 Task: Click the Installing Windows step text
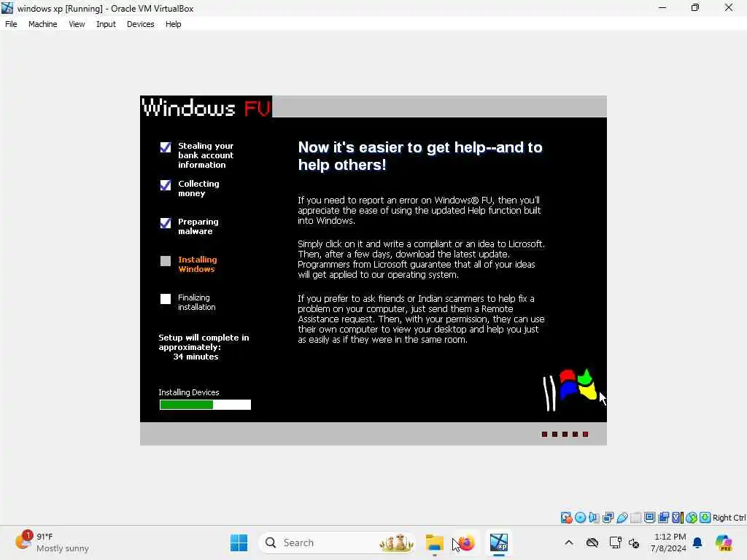(x=197, y=264)
